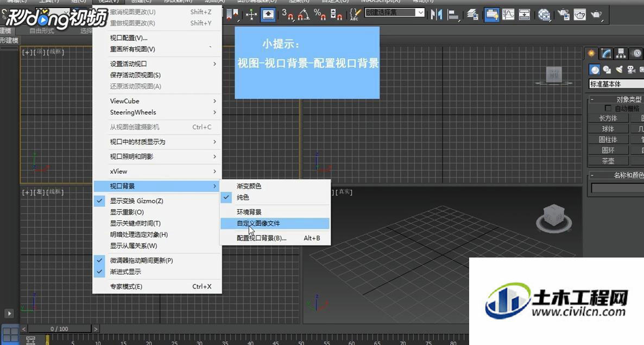Image resolution: width=644 pixels, height=345 pixels.
Task: Click the Align tool icon
Action: tap(453, 15)
